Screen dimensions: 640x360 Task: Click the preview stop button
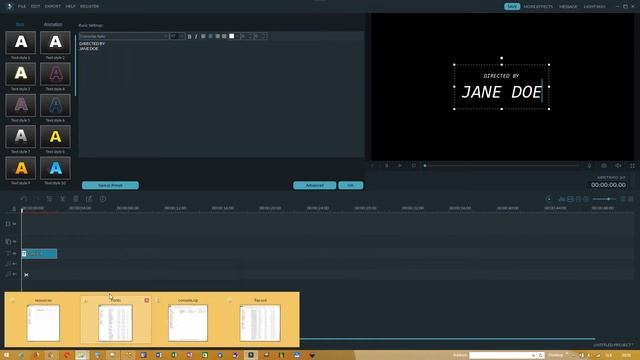coord(414,165)
